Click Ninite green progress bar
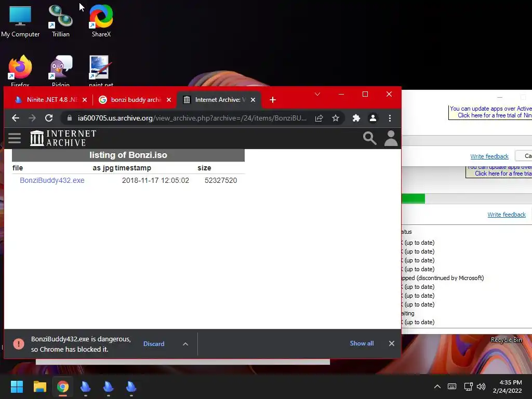532x399 pixels. pos(413,198)
